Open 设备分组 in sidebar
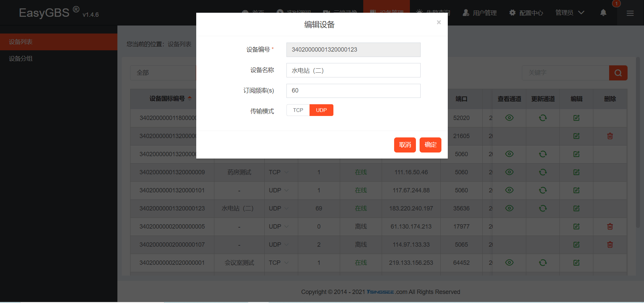This screenshot has height=303, width=644. [21, 59]
